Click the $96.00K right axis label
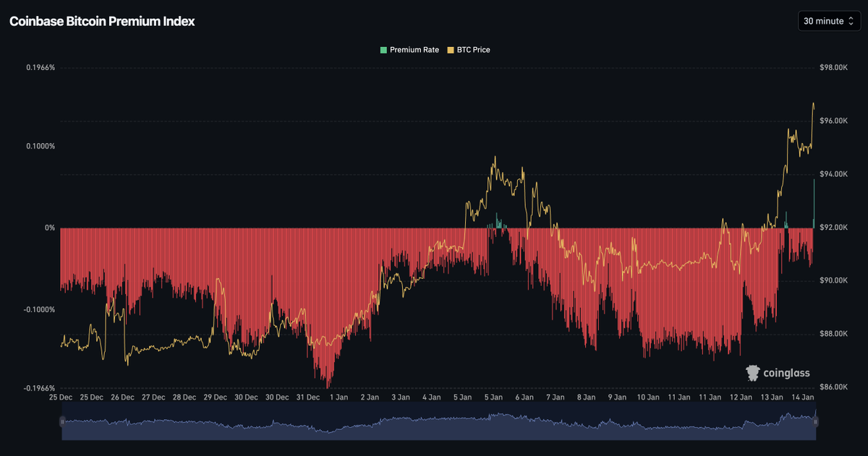 [x=833, y=121]
